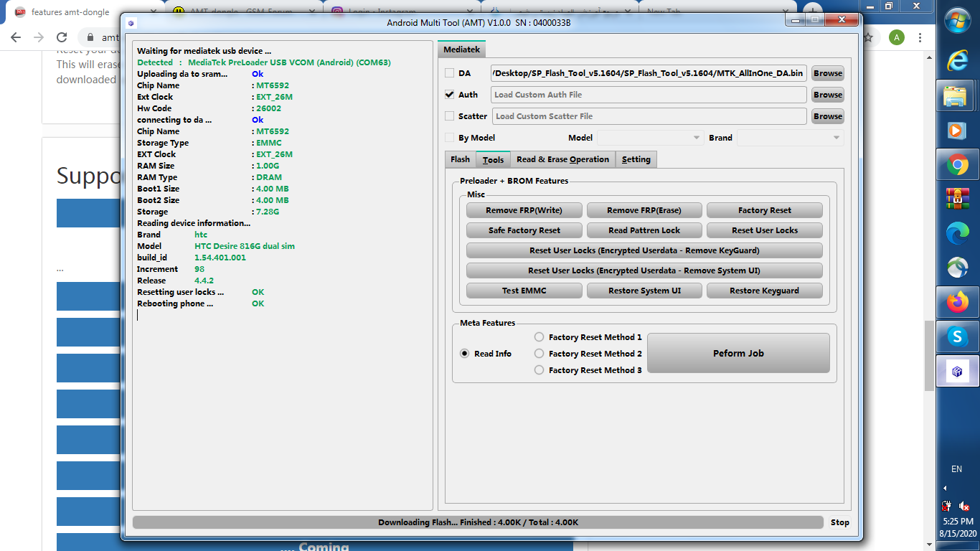Launch Microsoft Edge from the taskbar
Viewport: 980px width, 551px height.
click(x=957, y=232)
